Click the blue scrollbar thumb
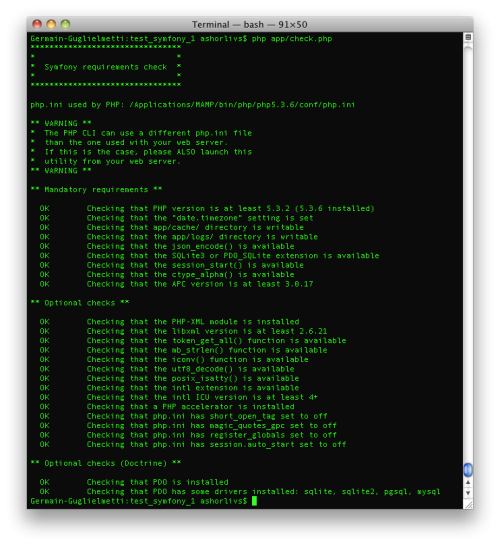500x546 pixels. click(x=468, y=470)
